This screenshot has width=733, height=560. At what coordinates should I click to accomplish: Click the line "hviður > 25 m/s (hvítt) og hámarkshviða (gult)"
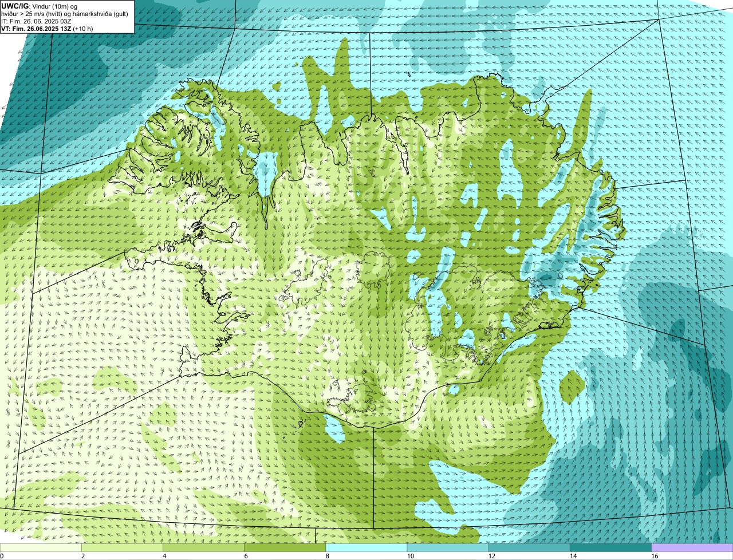click(65, 13)
